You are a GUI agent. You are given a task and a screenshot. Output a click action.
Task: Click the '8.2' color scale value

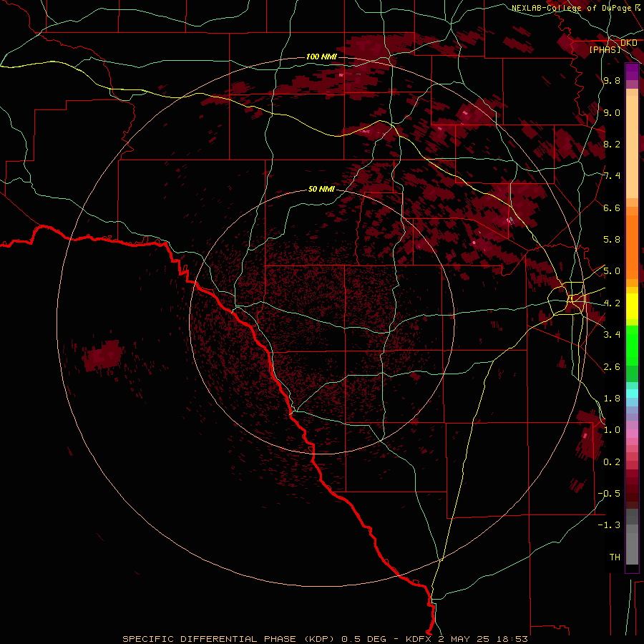click(x=612, y=144)
